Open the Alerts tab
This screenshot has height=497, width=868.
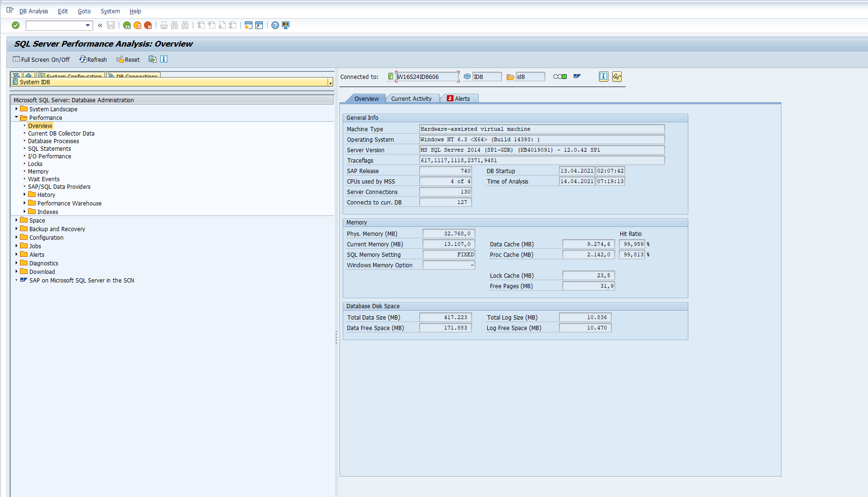459,98
